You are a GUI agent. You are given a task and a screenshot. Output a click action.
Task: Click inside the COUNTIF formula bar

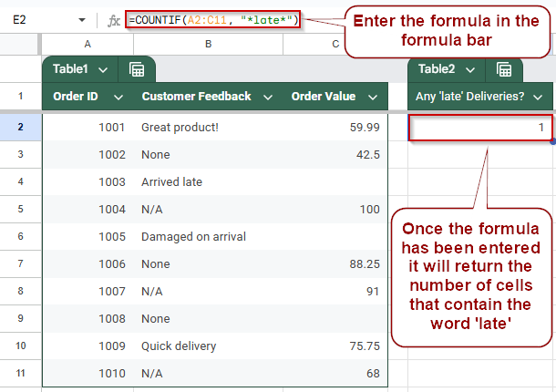[213, 20]
